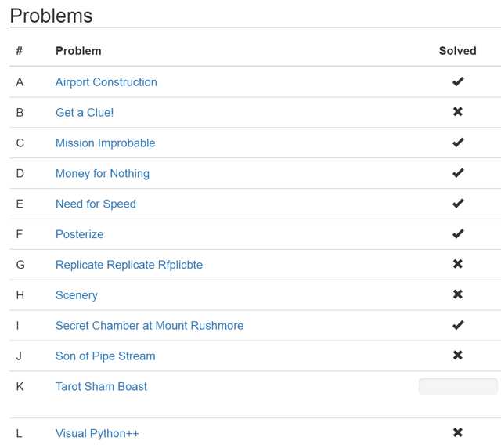Click the Problem column header

point(78,51)
